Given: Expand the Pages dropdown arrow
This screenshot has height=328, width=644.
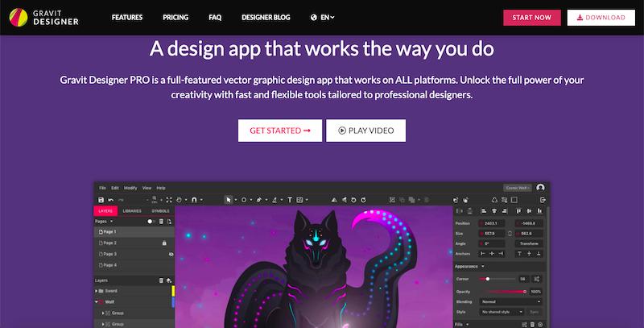Looking at the screenshot, I should (111, 222).
